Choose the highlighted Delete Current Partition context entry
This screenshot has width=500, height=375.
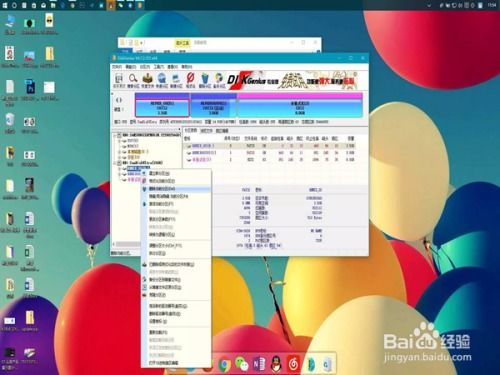coord(176,189)
